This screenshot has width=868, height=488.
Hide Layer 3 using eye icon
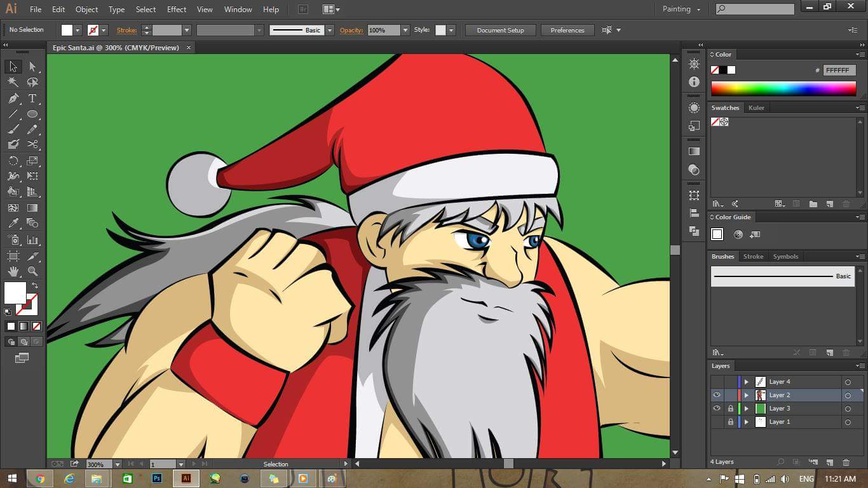point(717,409)
